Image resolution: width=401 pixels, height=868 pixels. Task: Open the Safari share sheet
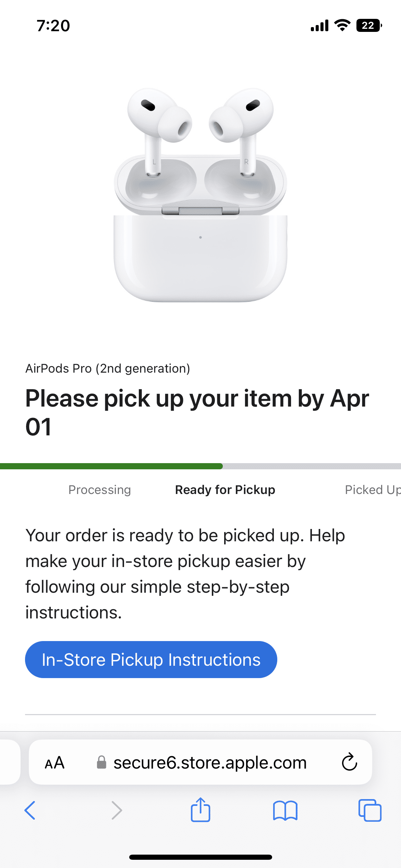tap(200, 810)
